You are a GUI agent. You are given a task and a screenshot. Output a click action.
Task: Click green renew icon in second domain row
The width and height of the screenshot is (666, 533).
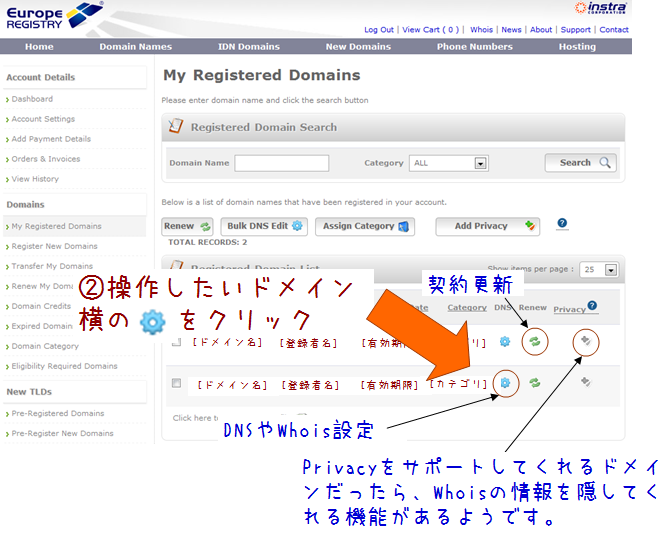tap(535, 383)
